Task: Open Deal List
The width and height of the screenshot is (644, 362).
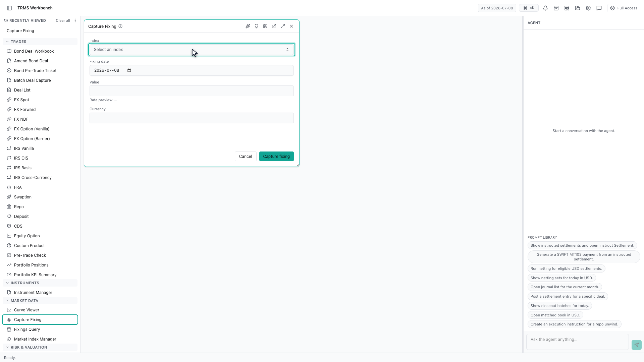Action: 40,90
